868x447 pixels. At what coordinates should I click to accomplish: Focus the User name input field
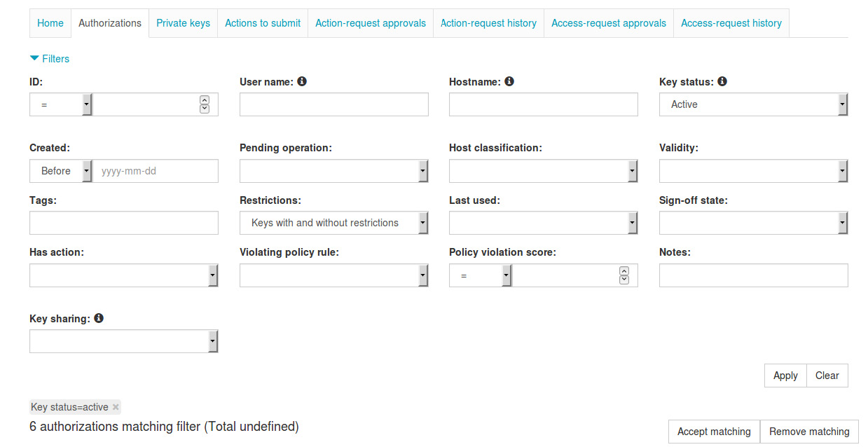[334, 104]
